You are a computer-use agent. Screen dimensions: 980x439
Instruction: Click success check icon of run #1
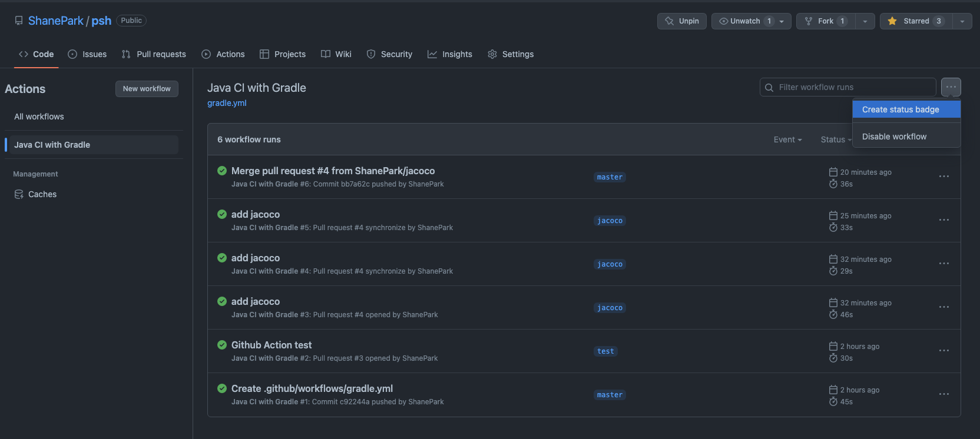point(222,388)
